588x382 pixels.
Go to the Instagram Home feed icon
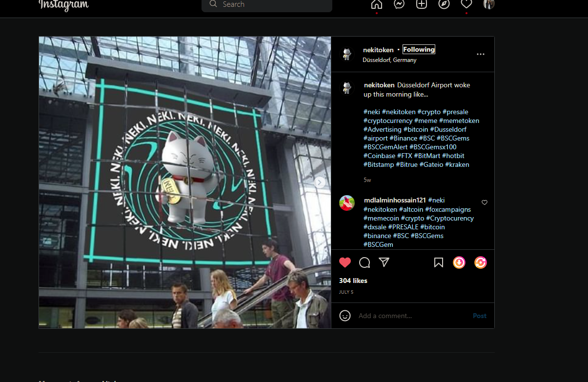coord(376,4)
